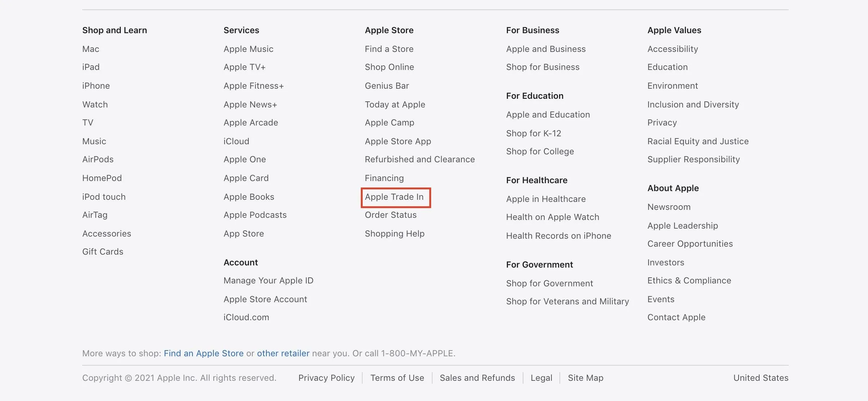Open Apple Store Account link
The width and height of the screenshot is (868, 401).
click(265, 299)
